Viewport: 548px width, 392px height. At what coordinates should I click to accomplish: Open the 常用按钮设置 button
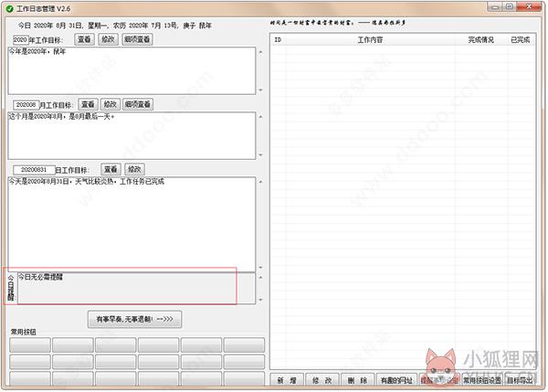482,380
